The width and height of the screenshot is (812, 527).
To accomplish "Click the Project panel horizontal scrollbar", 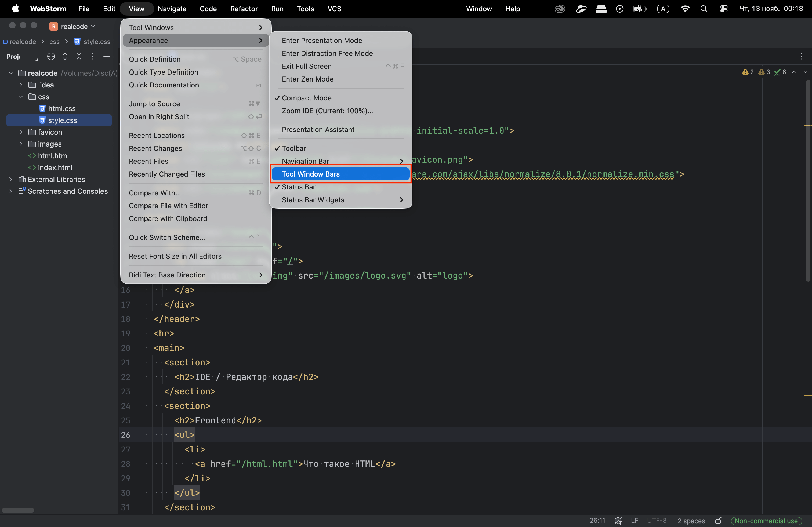I will 18,510.
